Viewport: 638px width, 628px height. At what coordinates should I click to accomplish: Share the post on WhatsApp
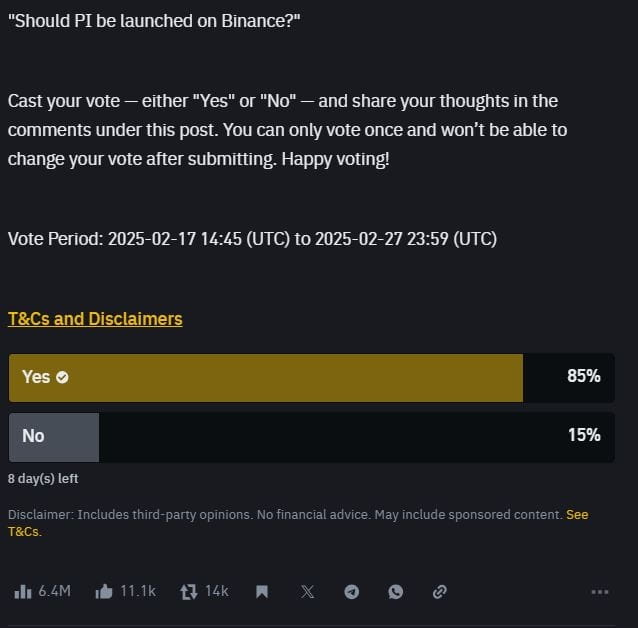tap(395, 592)
